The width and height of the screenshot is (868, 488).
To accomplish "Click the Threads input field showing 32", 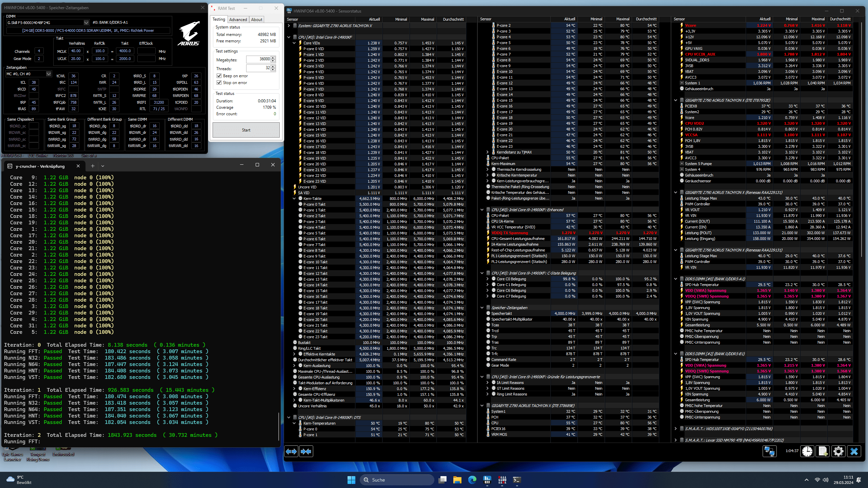I will point(258,68).
